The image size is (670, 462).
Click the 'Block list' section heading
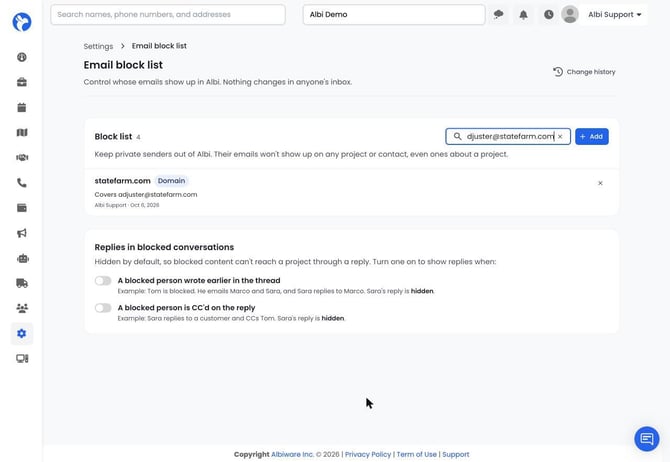[113, 137]
